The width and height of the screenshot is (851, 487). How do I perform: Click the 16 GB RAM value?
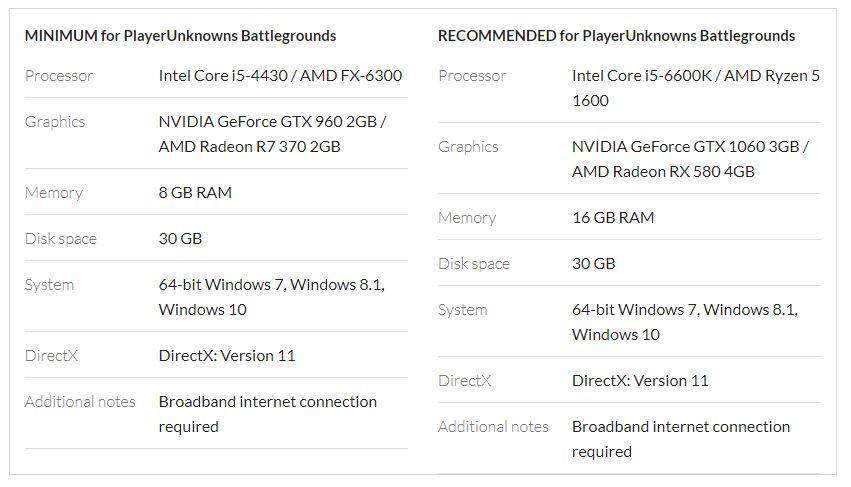613,217
